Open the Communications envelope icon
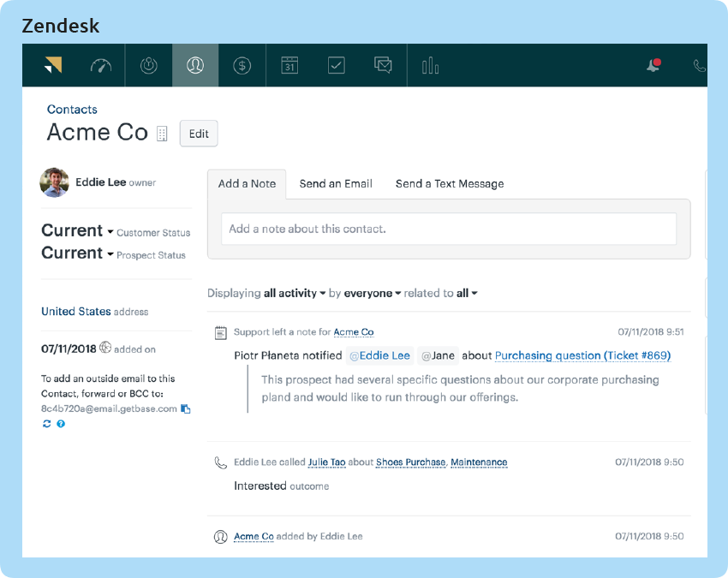 pyautogui.click(x=383, y=65)
